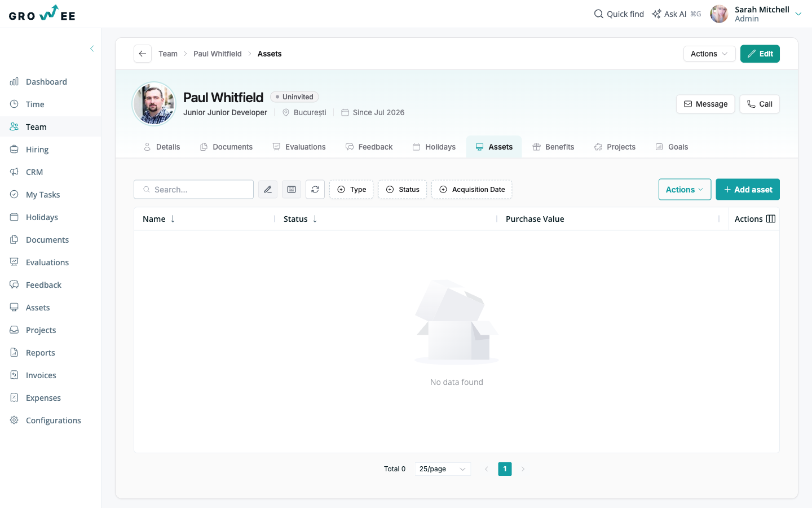
Task: Add an Acquisition Date filter
Action: pyautogui.click(x=472, y=190)
